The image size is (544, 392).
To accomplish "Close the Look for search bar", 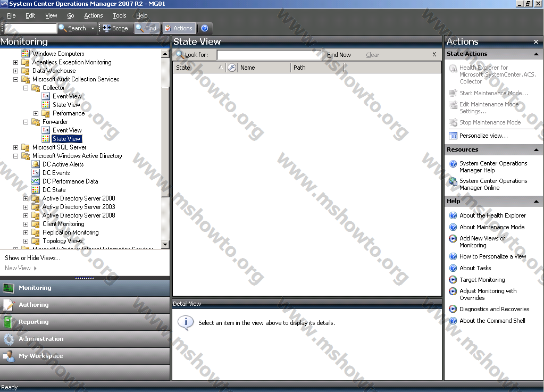I will 434,54.
